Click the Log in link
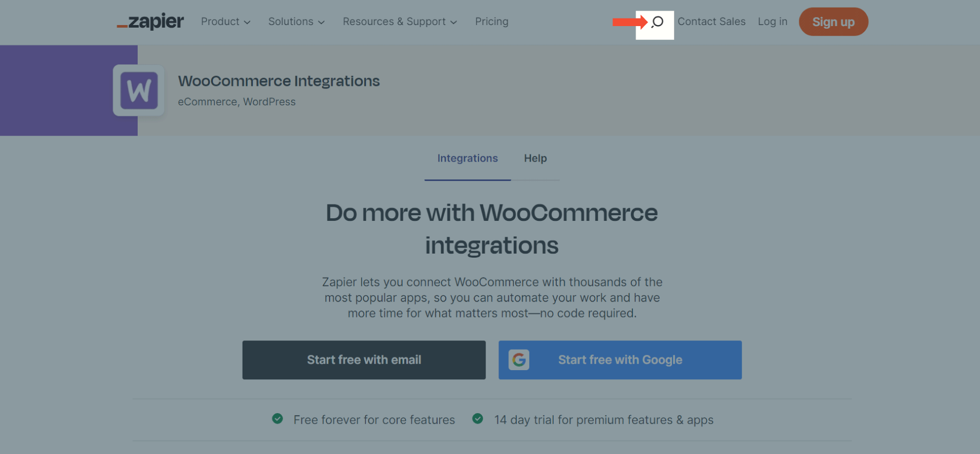The image size is (980, 454). point(772,21)
